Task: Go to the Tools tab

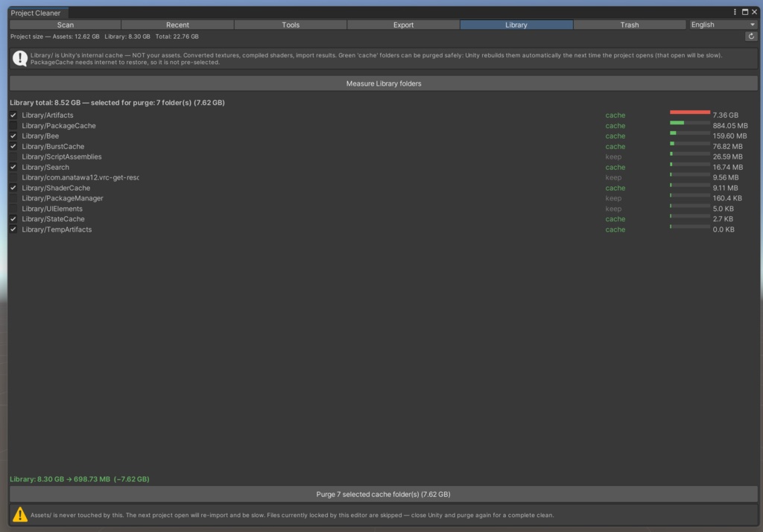Action: tap(291, 25)
